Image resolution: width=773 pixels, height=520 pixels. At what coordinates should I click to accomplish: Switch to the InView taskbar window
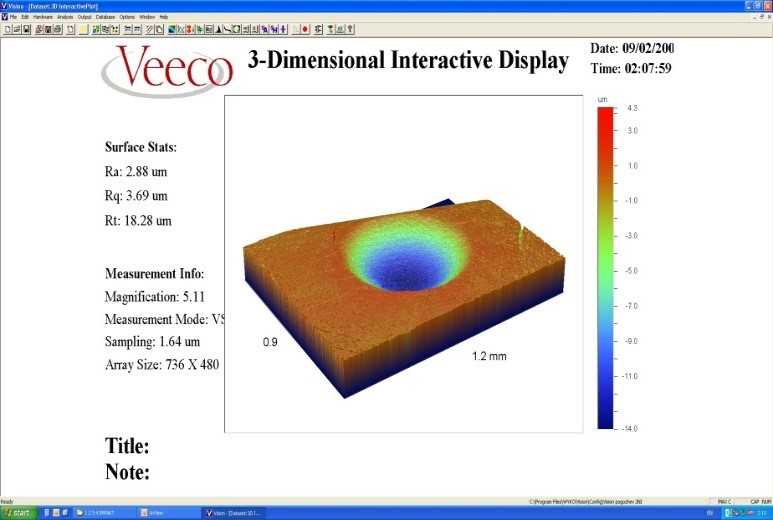(x=168, y=513)
